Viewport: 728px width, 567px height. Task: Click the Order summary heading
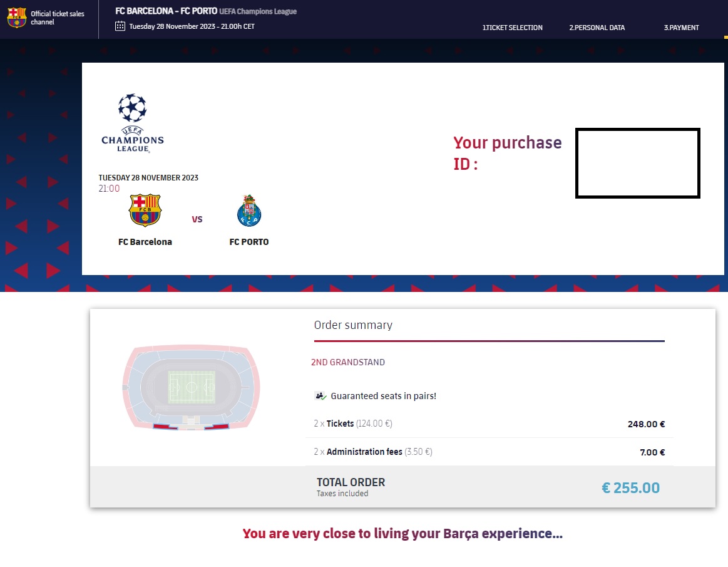click(353, 325)
